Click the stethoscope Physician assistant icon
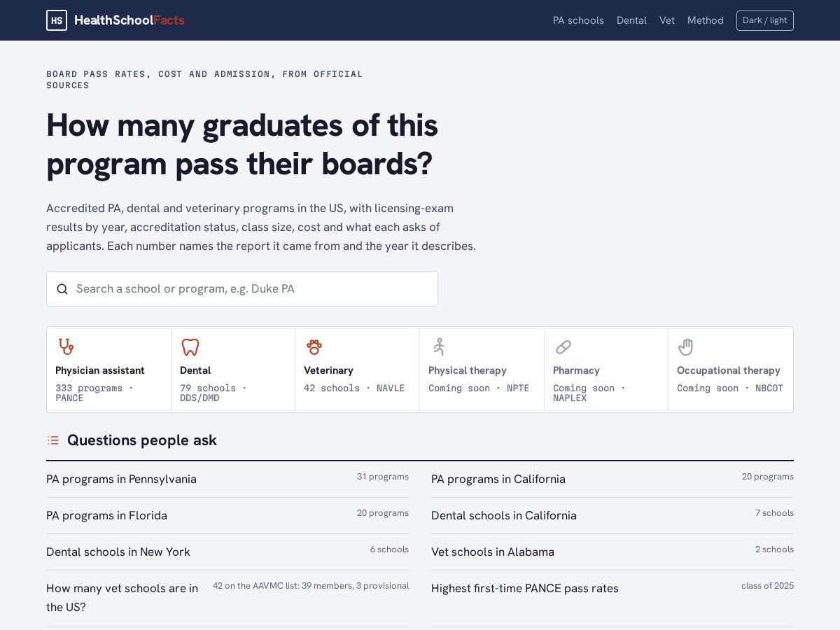 click(66, 346)
